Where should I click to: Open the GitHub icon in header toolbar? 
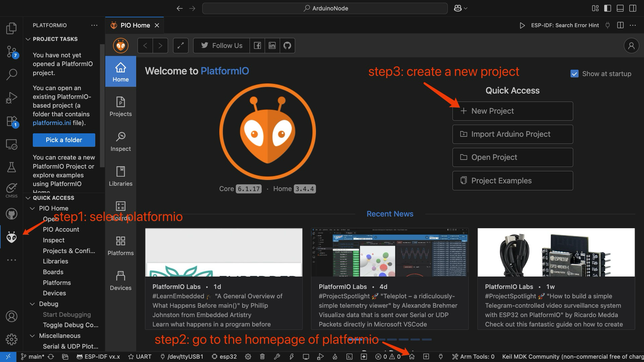coord(287,46)
